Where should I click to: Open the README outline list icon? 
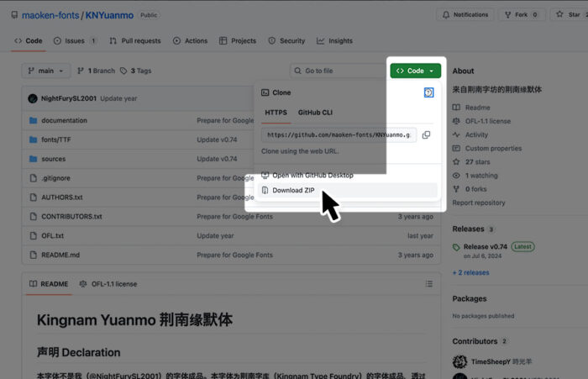[x=429, y=284]
